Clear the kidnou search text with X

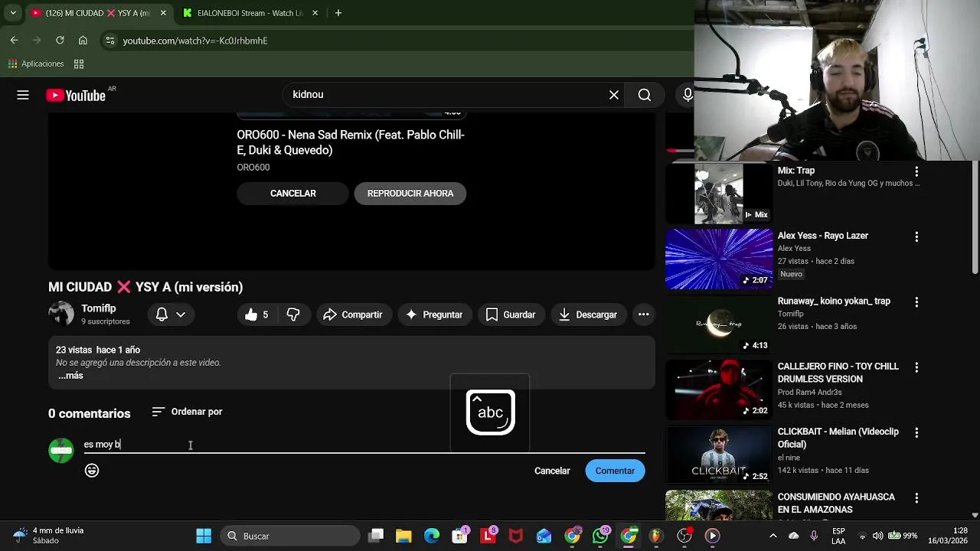pyautogui.click(x=614, y=95)
